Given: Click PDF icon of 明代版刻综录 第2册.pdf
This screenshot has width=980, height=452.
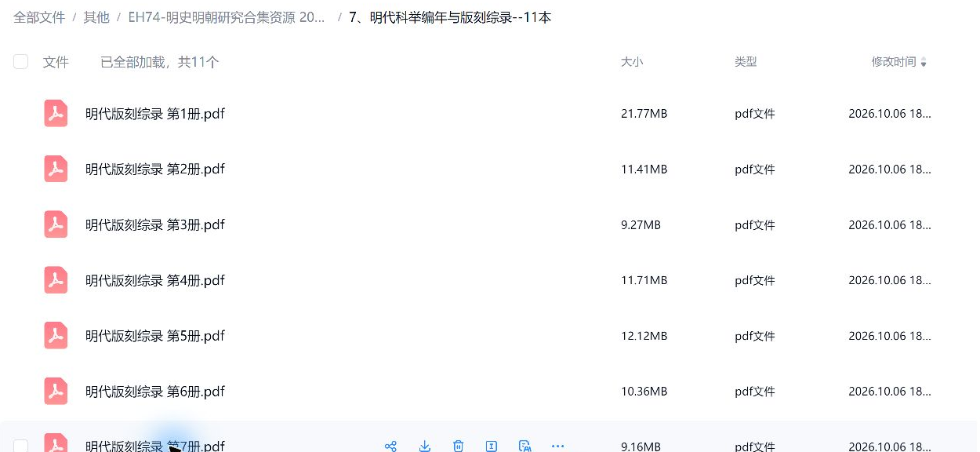Looking at the screenshot, I should coord(56,169).
